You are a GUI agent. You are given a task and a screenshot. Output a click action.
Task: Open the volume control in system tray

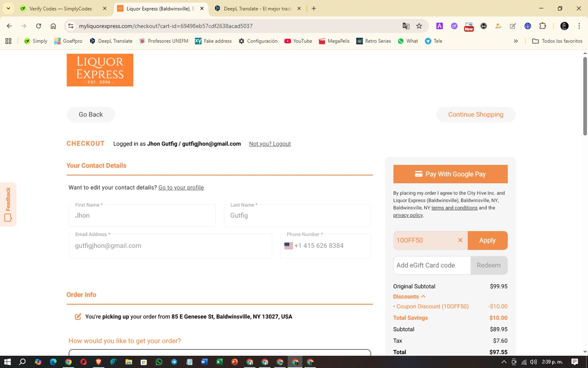534,362
